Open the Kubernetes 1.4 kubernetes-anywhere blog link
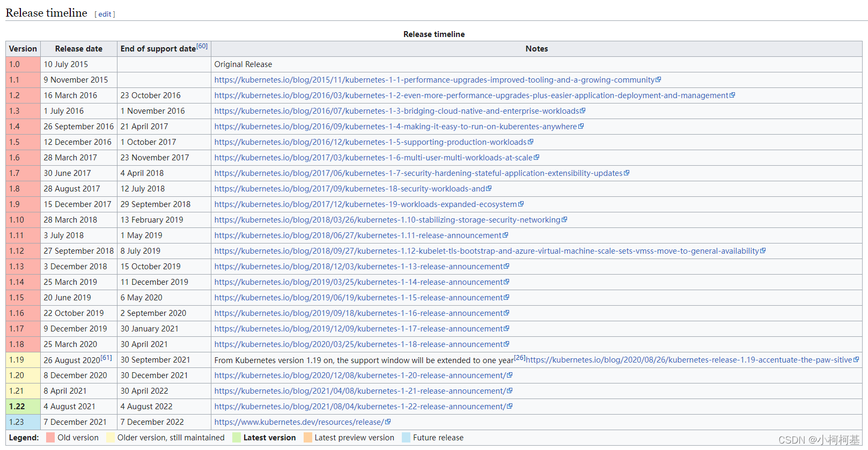 (x=396, y=127)
